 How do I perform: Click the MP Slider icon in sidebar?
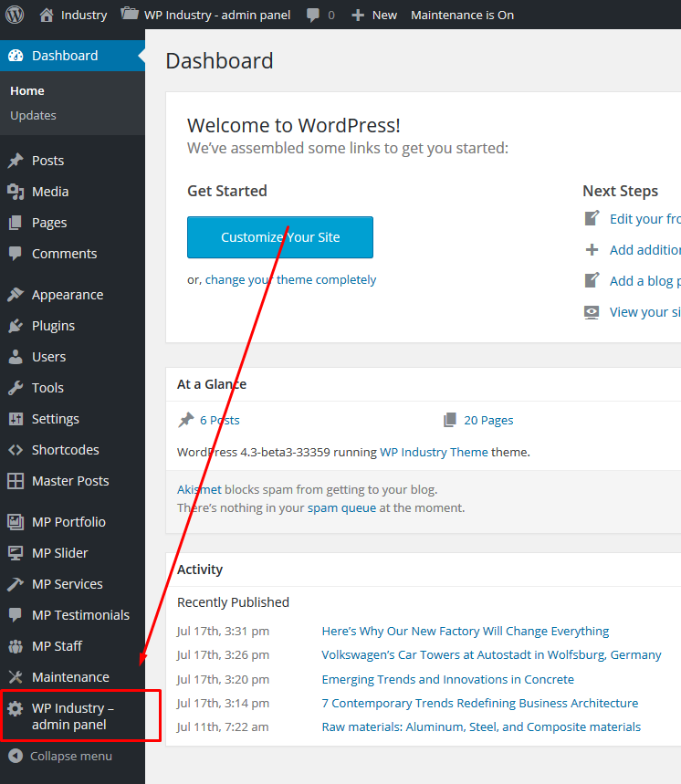[x=16, y=553]
